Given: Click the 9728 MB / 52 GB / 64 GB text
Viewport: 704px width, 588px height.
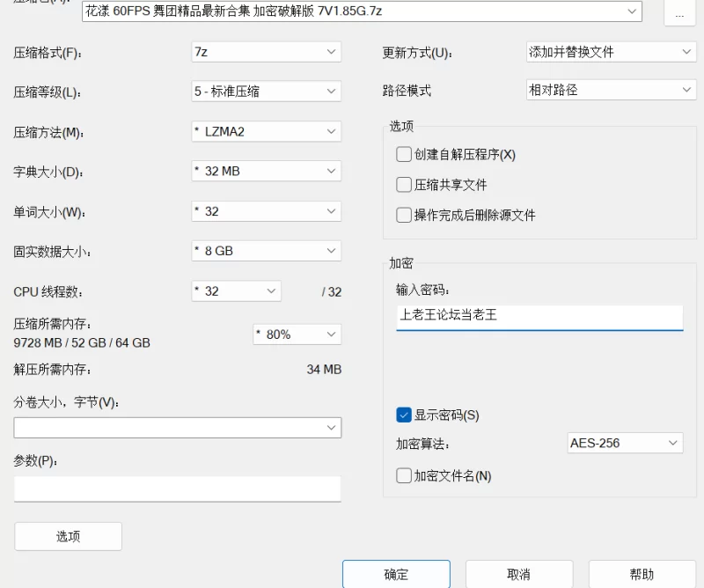Looking at the screenshot, I should pos(82,342).
